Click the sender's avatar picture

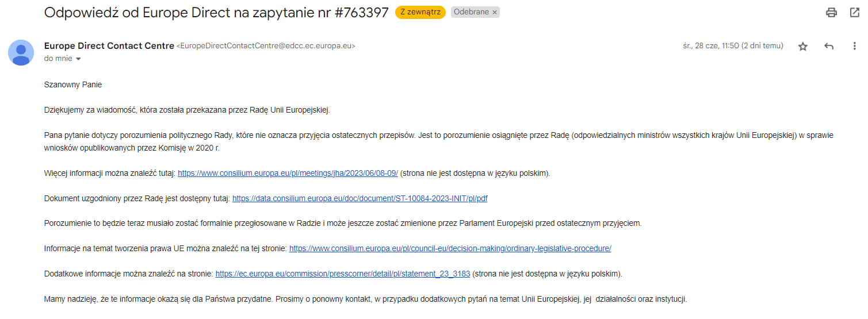tap(21, 52)
